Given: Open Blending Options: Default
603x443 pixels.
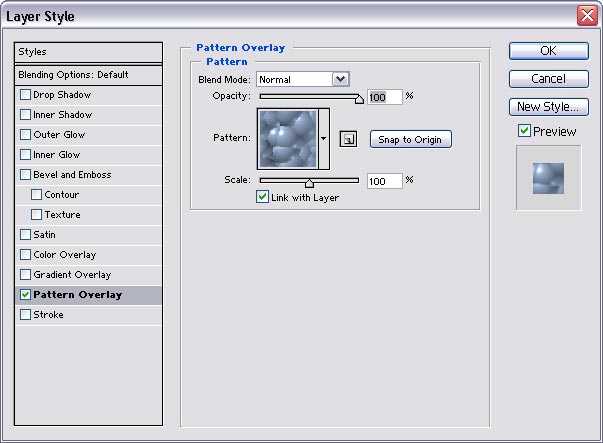Looking at the screenshot, I should click(x=88, y=75).
